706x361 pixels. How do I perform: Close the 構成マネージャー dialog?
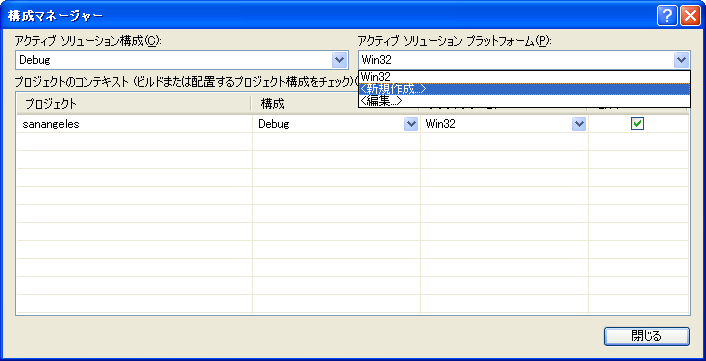(x=689, y=17)
